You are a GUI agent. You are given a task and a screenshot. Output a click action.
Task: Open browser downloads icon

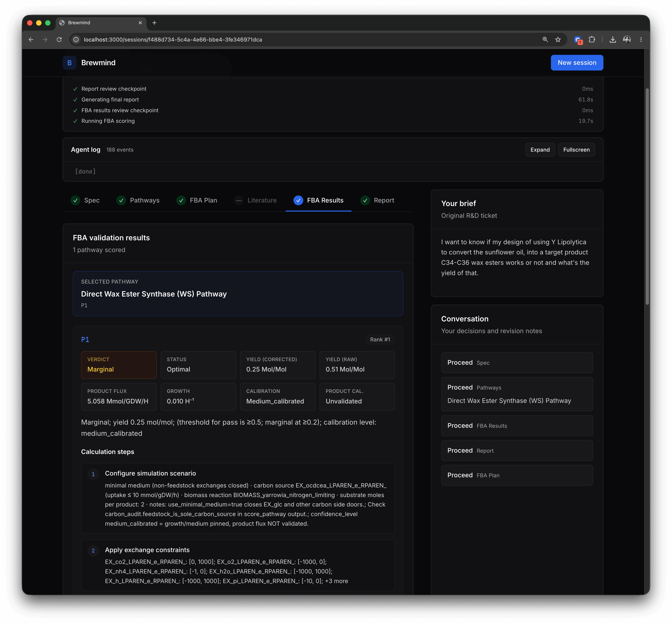[613, 40]
